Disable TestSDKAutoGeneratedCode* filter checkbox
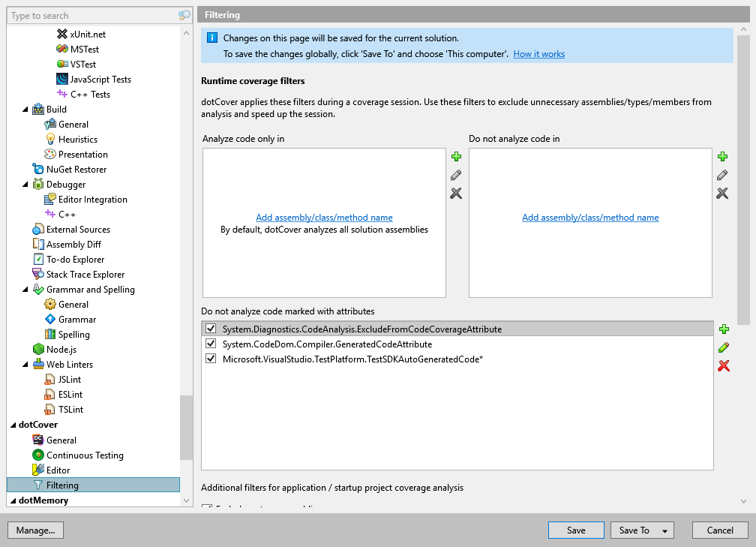Image resolution: width=756 pixels, height=547 pixels. click(x=211, y=359)
